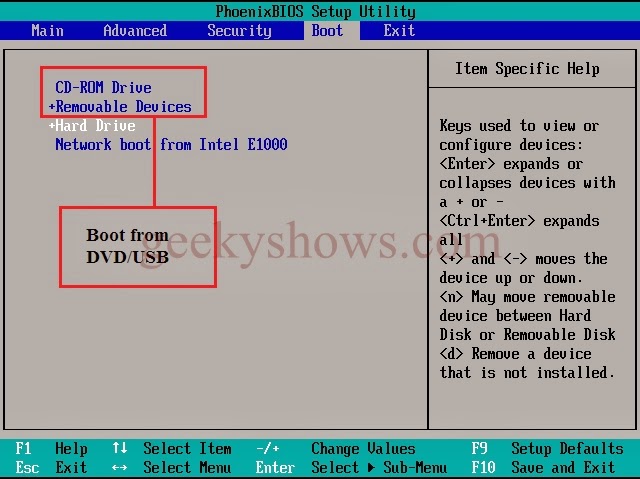The height and width of the screenshot is (479, 640).
Task: Select Network boot from Intel E1000
Action: point(171,144)
